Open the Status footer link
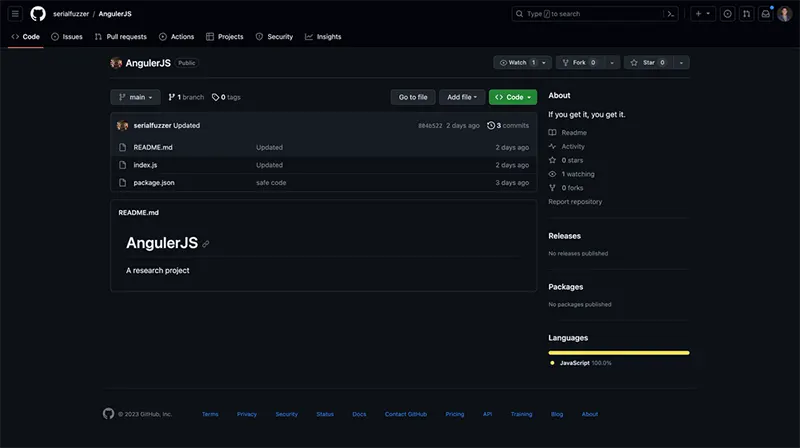800x448 pixels. [x=325, y=414]
